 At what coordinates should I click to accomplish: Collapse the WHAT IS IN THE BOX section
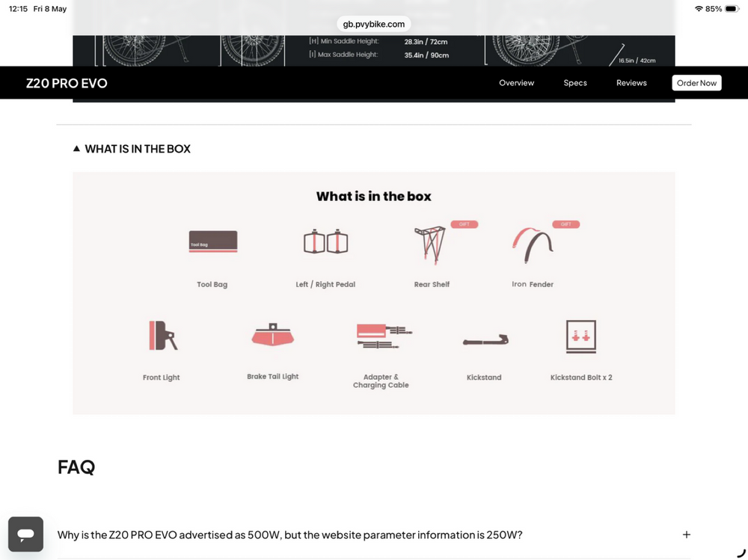click(132, 149)
